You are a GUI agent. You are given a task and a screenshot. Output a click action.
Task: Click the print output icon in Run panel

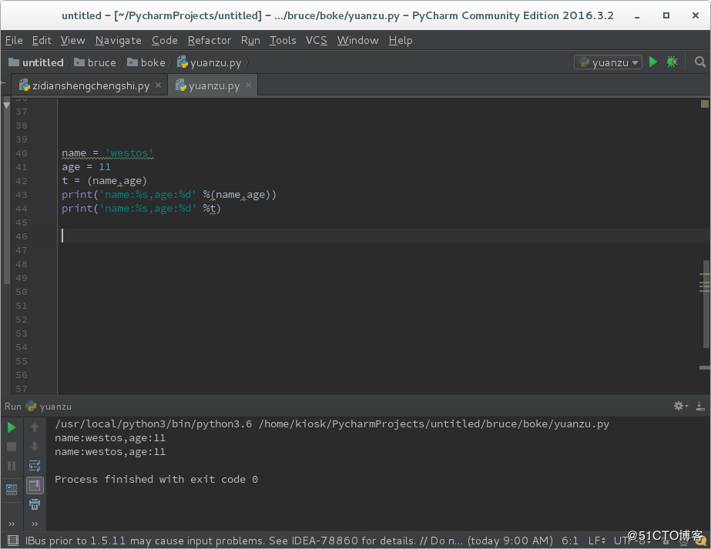coord(34,504)
